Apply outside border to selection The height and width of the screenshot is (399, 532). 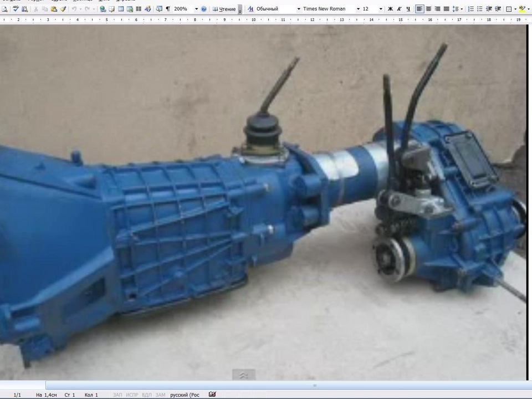(x=509, y=9)
